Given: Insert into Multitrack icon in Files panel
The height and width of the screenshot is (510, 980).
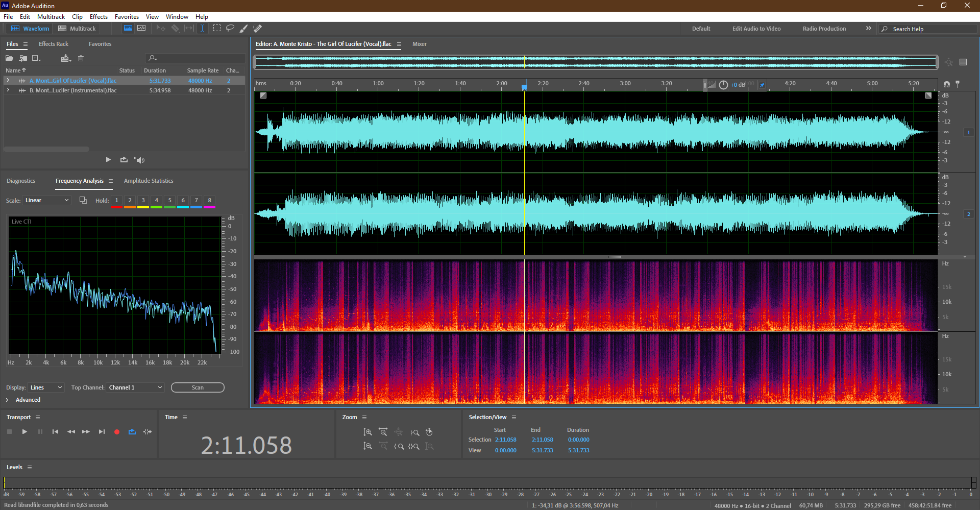Looking at the screenshot, I should (x=65, y=58).
